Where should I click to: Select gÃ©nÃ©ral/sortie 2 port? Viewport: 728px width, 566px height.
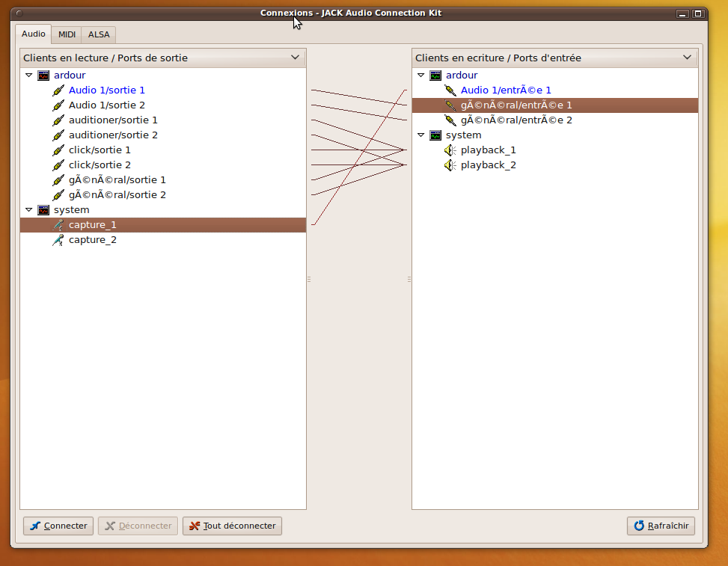117,195
